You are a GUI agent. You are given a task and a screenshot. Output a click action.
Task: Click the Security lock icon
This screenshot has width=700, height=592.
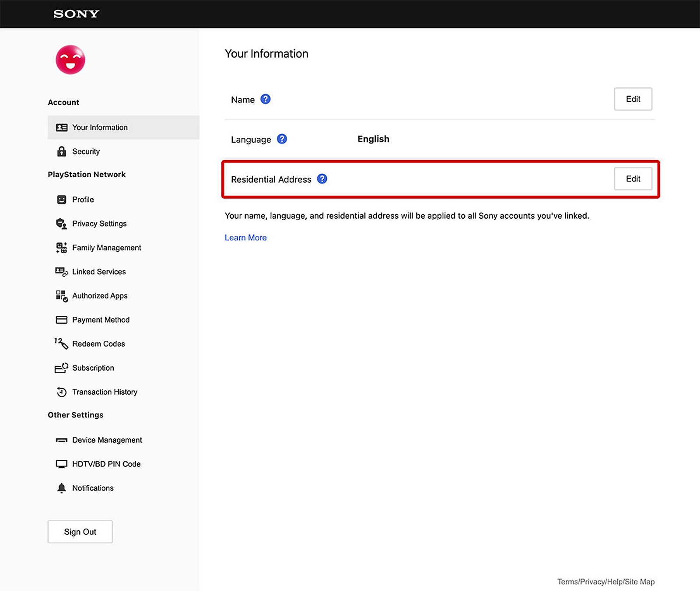[62, 151]
